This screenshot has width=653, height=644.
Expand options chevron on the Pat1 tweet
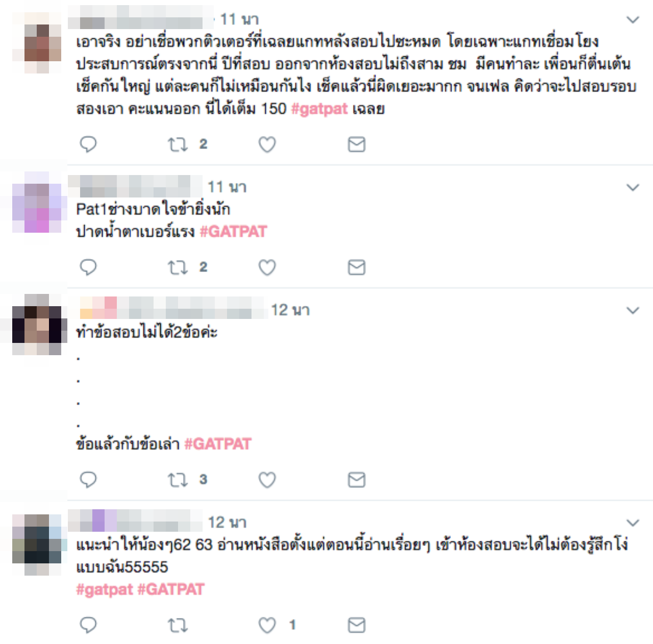(x=633, y=188)
